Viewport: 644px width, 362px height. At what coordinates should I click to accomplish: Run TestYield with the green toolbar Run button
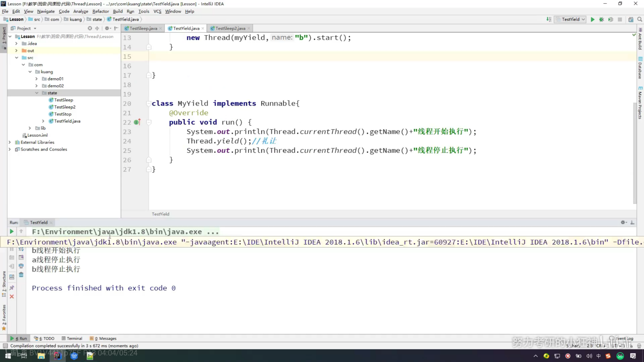click(592, 19)
